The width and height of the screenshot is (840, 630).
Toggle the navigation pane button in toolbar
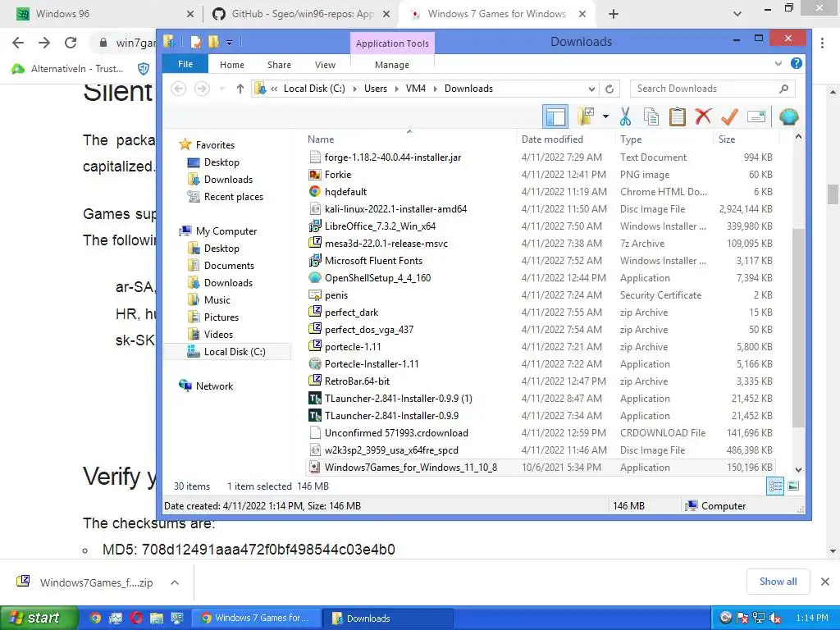coord(555,116)
